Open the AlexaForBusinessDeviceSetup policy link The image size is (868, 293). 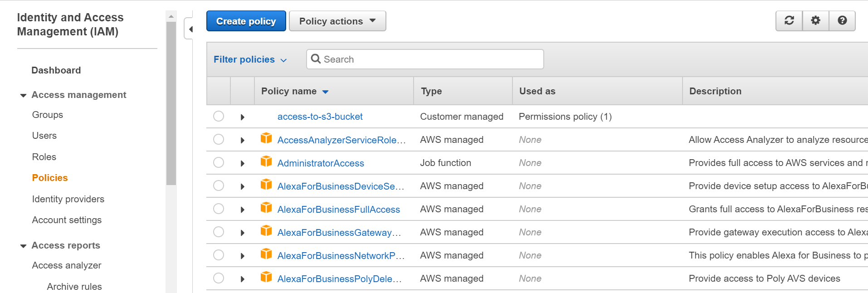(x=341, y=186)
